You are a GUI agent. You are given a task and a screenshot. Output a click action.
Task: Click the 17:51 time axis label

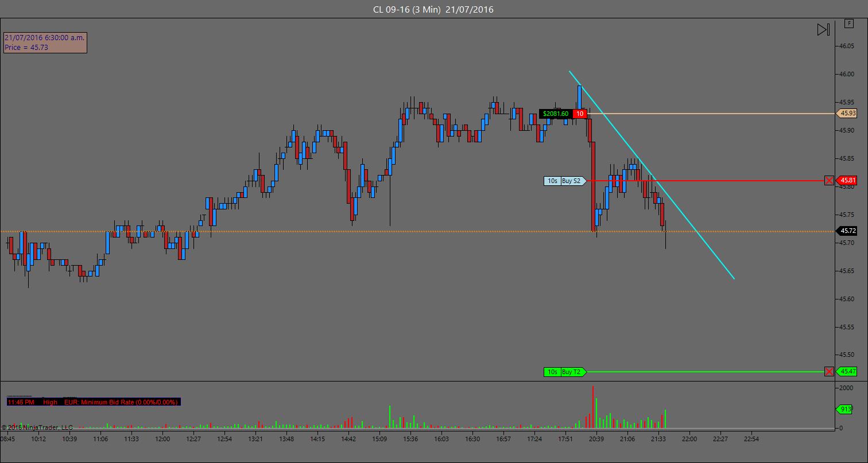tap(565, 439)
